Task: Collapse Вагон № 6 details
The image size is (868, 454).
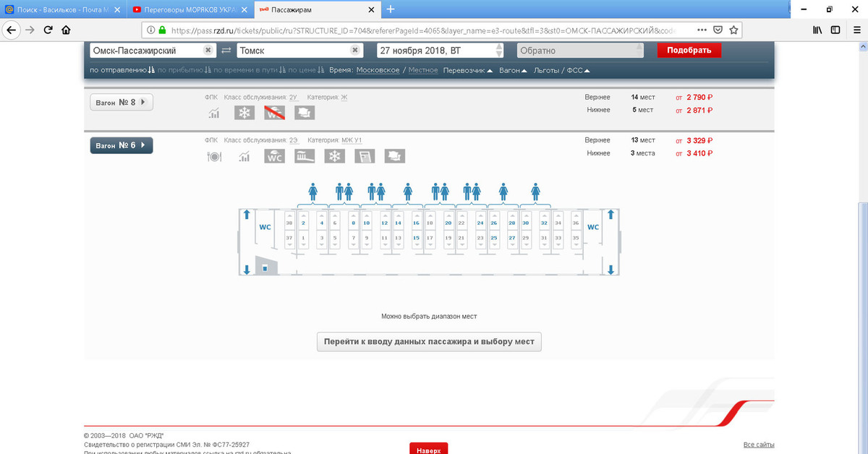Action: click(122, 145)
